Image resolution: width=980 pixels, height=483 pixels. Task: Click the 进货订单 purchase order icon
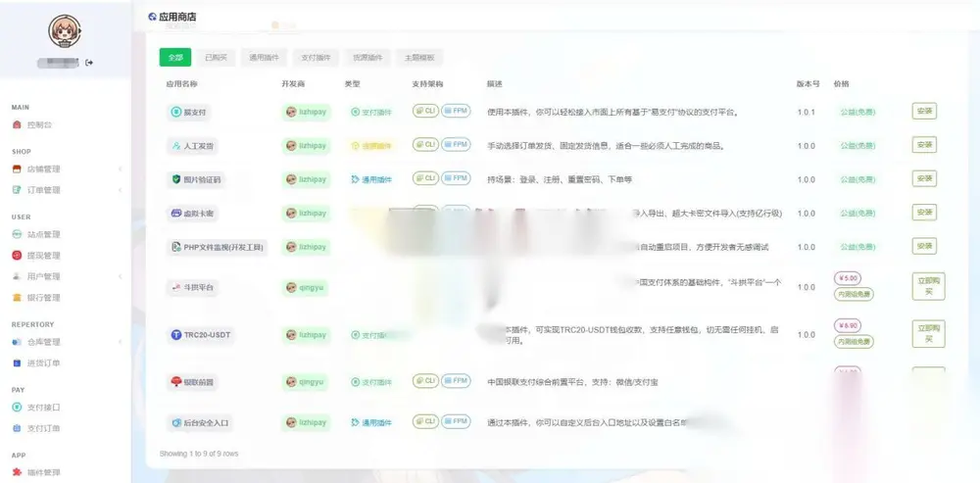tap(17, 363)
